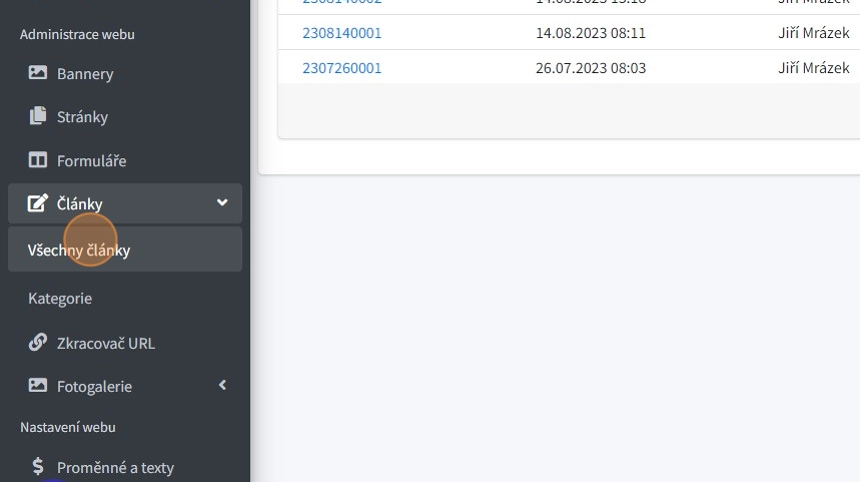
Task: Open the Stránky menu label
Action: coord(82,117)
